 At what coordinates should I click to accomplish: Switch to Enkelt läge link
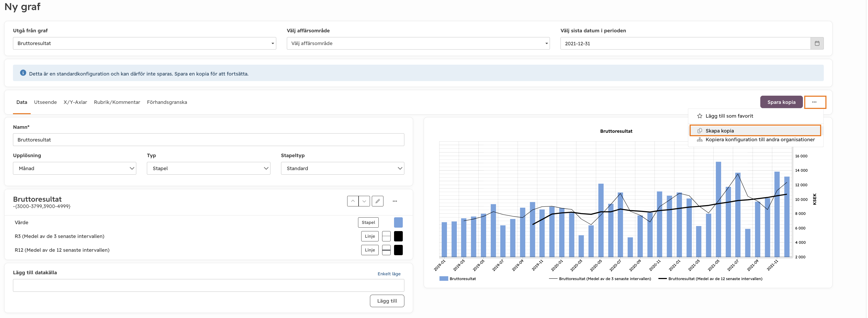[389, 274]
